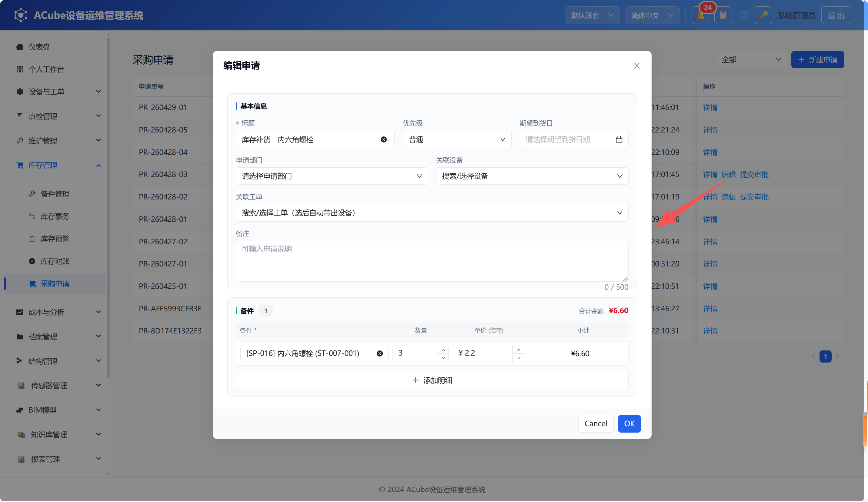Open 仪表盘 menu item

(55, 47)
